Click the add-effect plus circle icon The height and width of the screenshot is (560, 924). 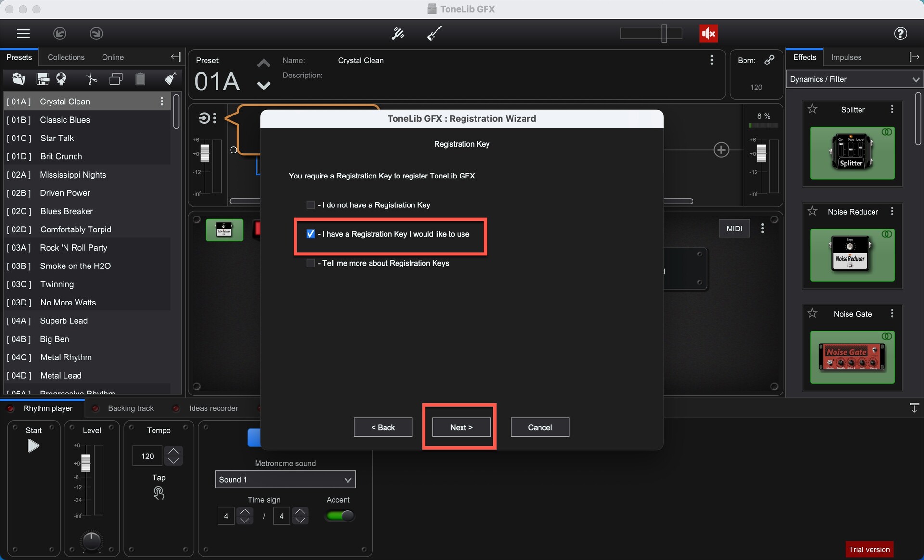coord(721,150)
